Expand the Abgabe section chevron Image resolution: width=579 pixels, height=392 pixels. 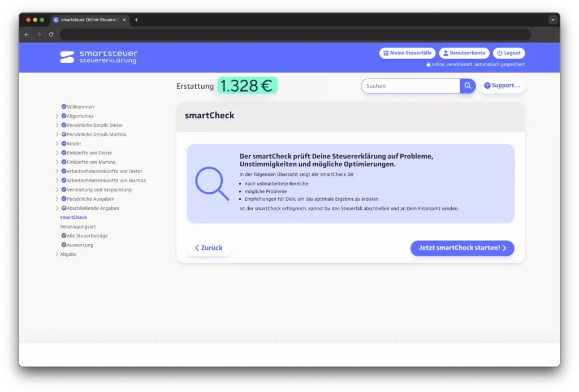tap(57, 255)
